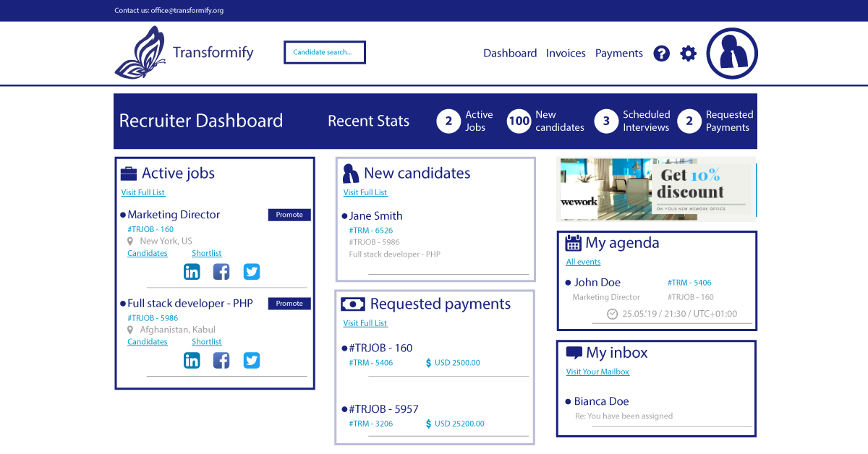Open the Payments menu item
Image resolution: width=868 pixels, height=454 pixels.
[x=618, y=53]
